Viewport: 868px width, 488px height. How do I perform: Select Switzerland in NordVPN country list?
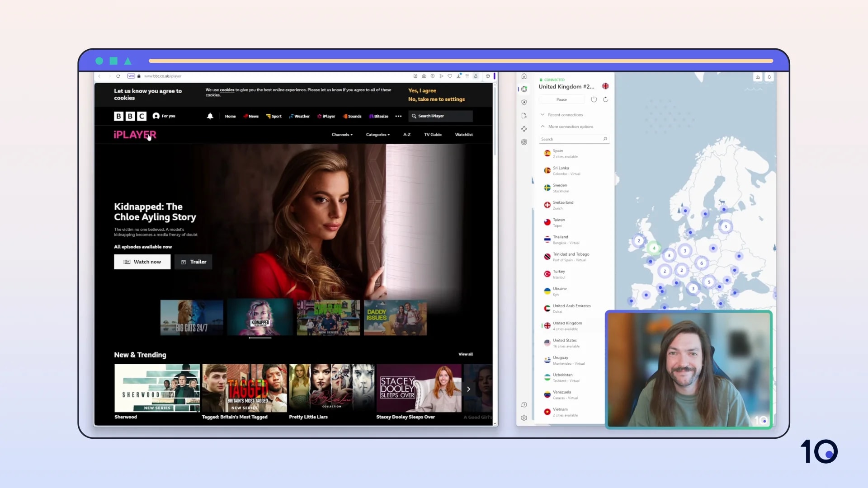(x=574, y=205)
